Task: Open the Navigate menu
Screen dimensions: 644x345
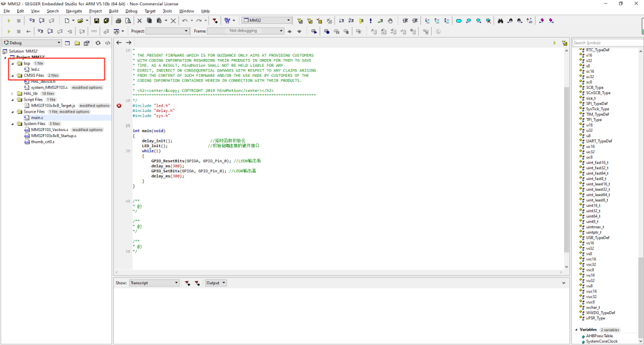Action: 74,11
